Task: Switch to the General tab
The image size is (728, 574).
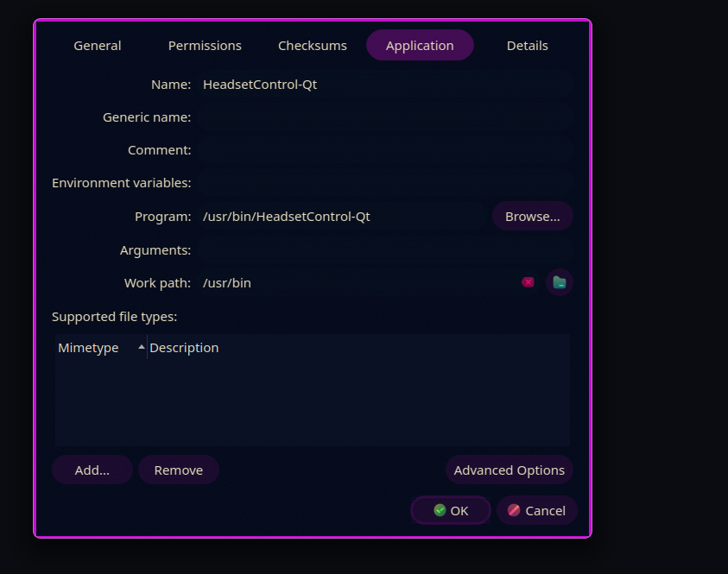Action: click(x=98, y=46)
